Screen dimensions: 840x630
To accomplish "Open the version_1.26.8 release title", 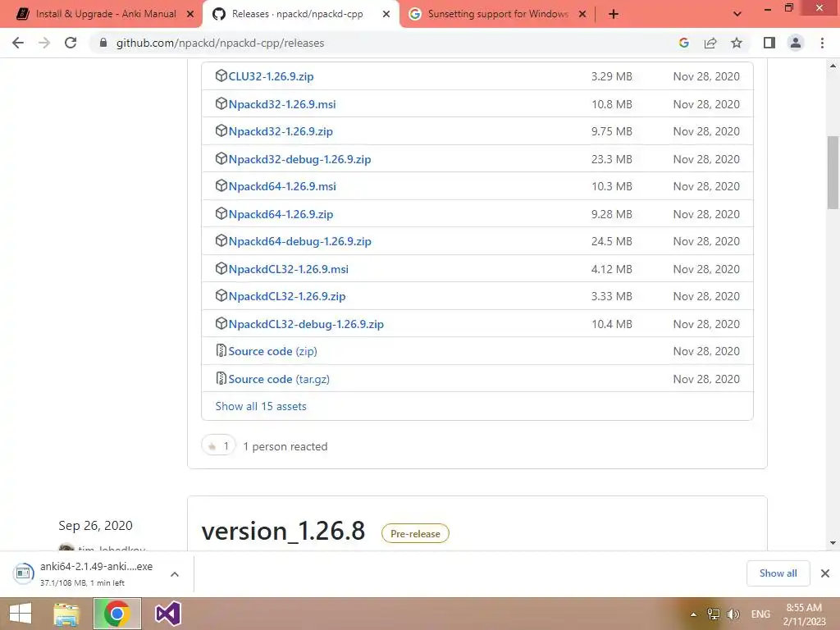I will click(283, 532).
